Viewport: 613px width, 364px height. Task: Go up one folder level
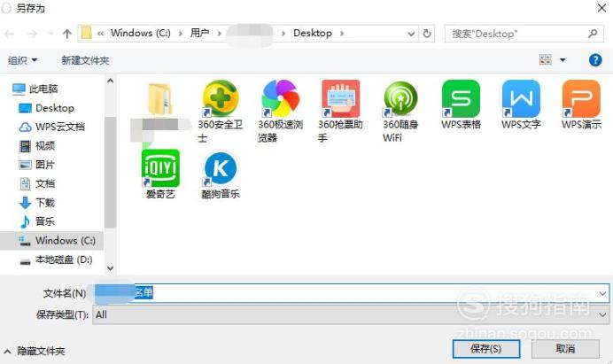pos(67,34)
